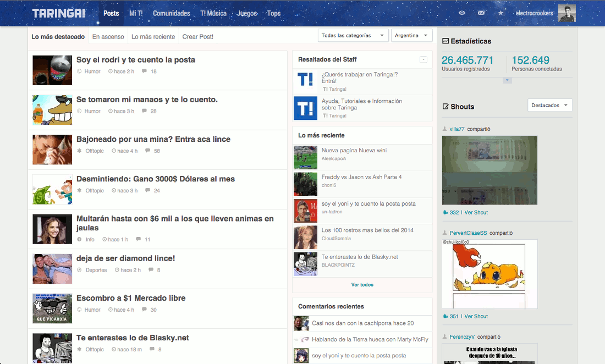Go to Mi T! section

click(136, 13)
